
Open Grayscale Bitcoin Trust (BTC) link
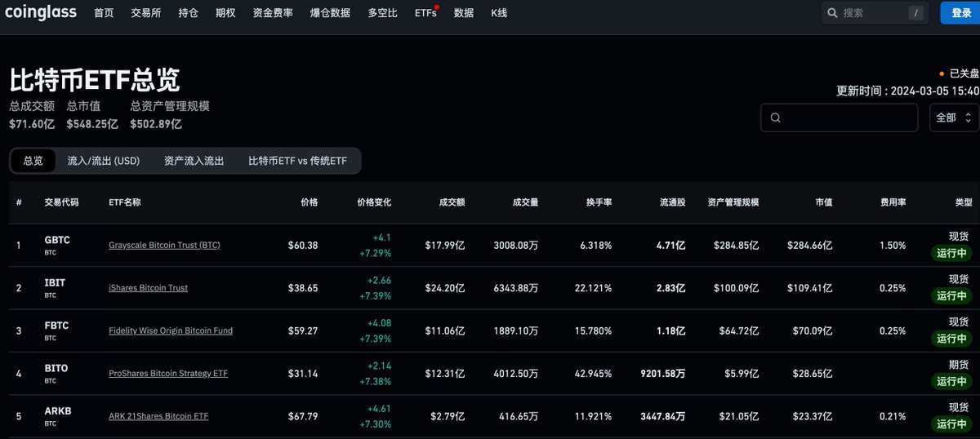[x=164, y=245]
